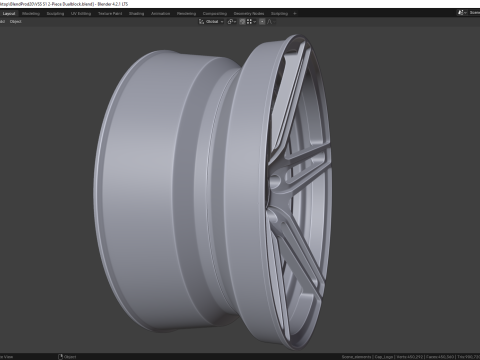Open the Pivot Point selector
Viewport: 480px width, 360px height.
click(x=232, y=22)
